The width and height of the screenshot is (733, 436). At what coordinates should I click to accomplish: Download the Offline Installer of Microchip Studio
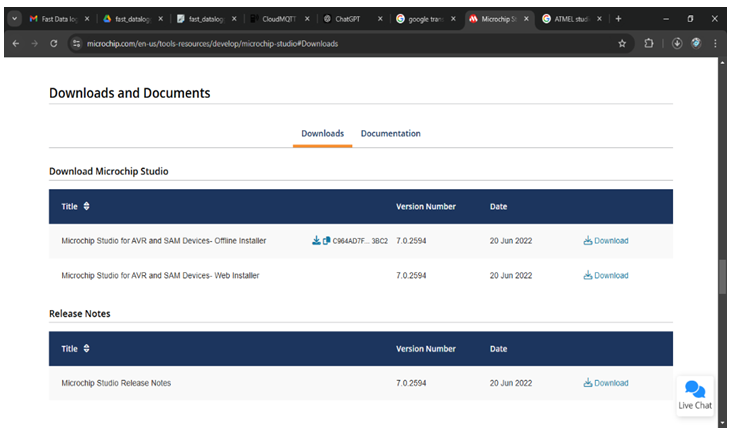606,241
